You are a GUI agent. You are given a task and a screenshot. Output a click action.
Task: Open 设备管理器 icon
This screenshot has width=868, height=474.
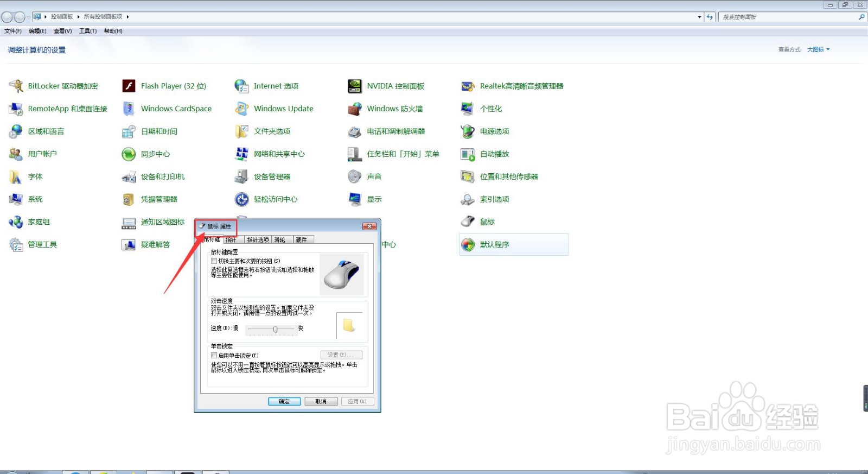[241, 176]
